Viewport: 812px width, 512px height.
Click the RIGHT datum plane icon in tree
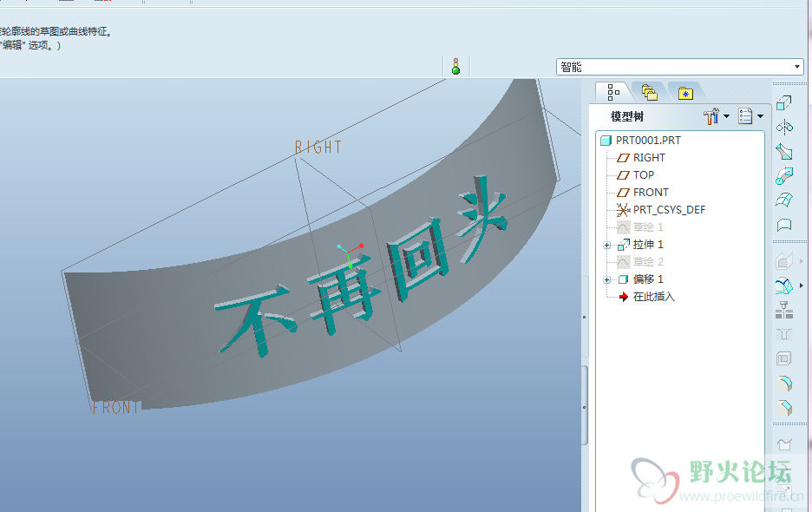click(x=623, y=158)
